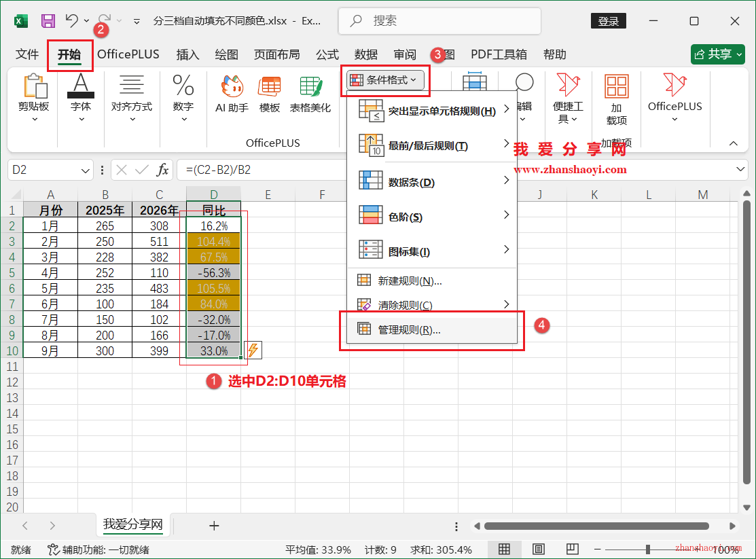Open the 条件格式 dropdown button
The width and height of the screenshot is (756, 559).
tap(386, 80)
